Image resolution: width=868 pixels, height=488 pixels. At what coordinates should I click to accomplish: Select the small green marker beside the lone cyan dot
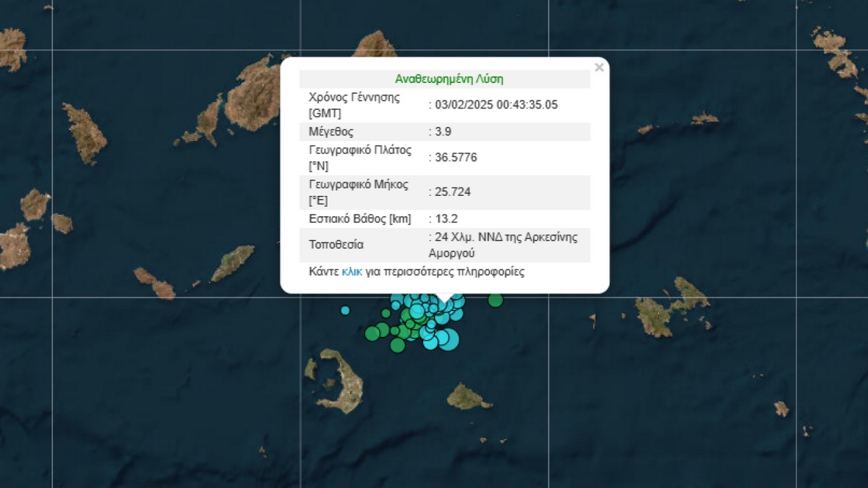coord(386,313)
